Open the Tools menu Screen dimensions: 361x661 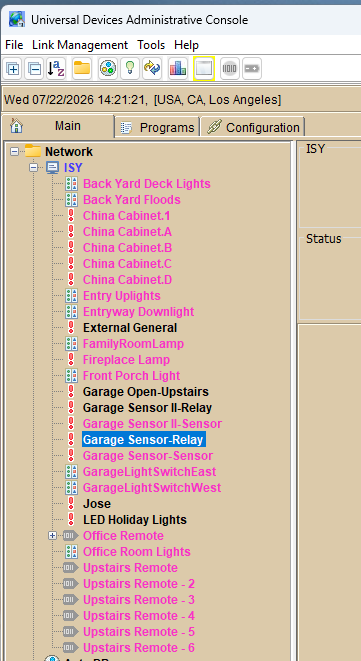151,45
